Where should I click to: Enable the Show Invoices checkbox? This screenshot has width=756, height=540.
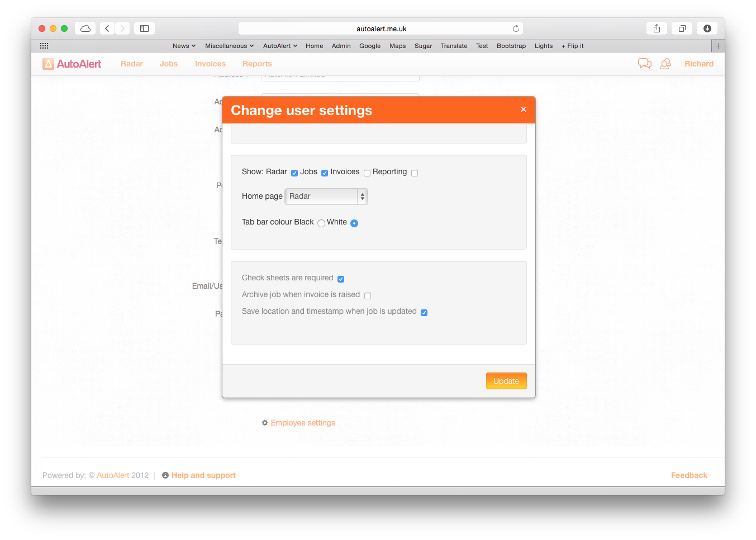367,173
